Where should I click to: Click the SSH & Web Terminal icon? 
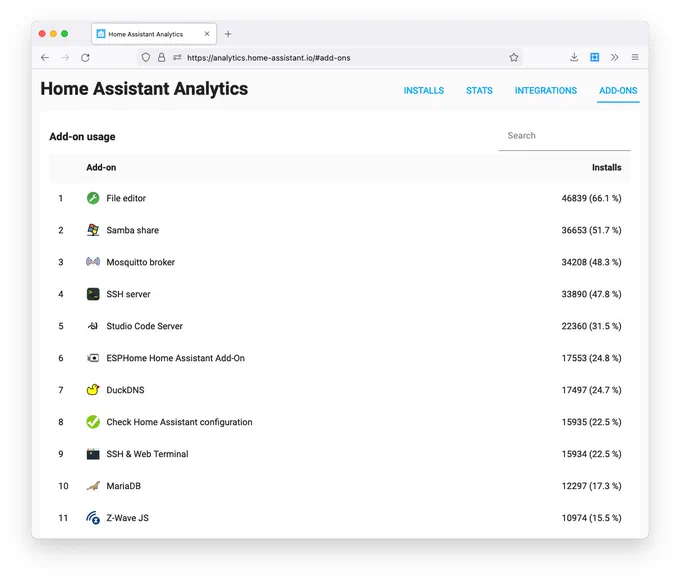pyautogui.click(x=93, y=454)
